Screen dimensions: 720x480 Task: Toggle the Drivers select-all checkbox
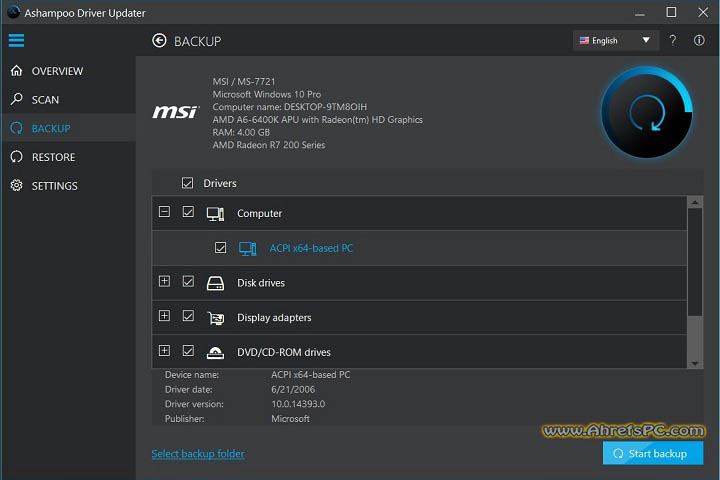(x=187, y=183)
